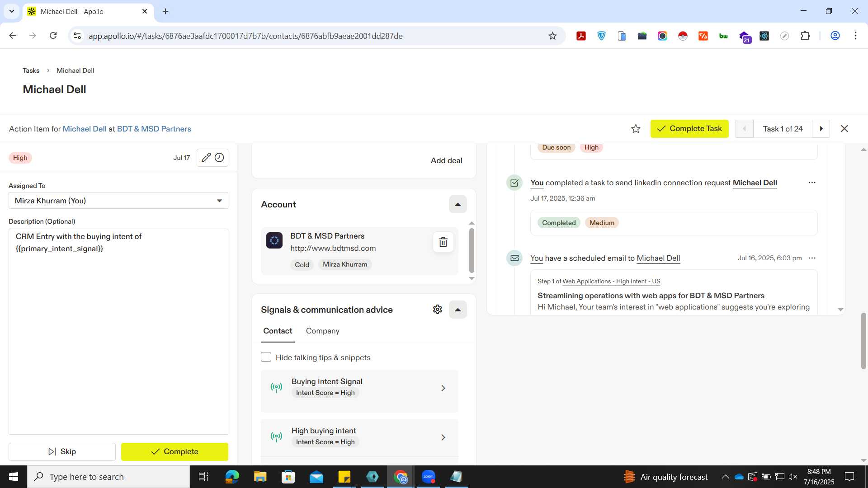The image size is (868, 488).
Task: Delete BDT & MSD Partners account with trash icon
Action: [x=443, y=242]
